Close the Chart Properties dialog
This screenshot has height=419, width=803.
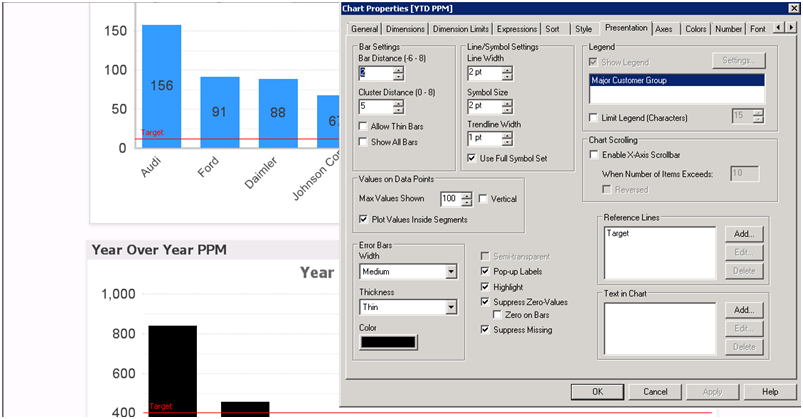tap(793, 8)
